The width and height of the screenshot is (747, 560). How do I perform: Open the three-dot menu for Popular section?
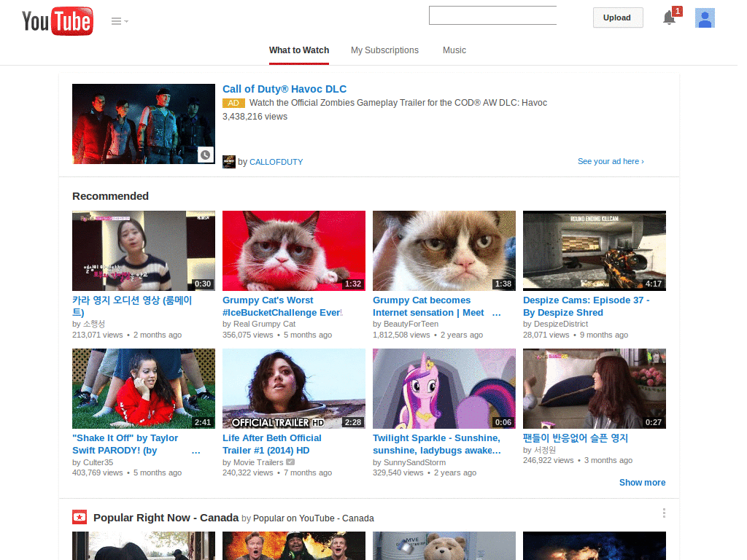664,513
